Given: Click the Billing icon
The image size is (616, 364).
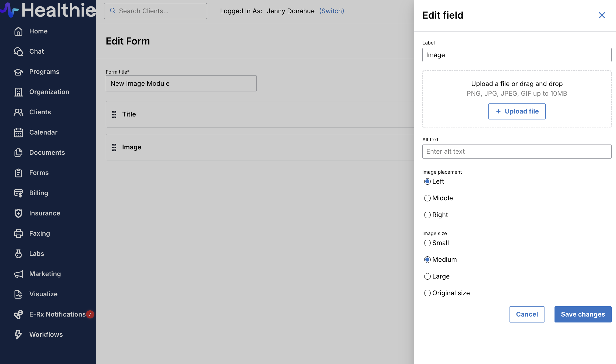Looking at the screenshot, I should (18, 193).
